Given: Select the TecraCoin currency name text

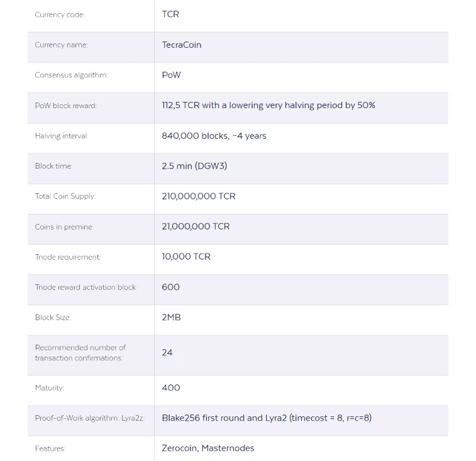Looking at the screenshot, I should [x=182, y=45].
